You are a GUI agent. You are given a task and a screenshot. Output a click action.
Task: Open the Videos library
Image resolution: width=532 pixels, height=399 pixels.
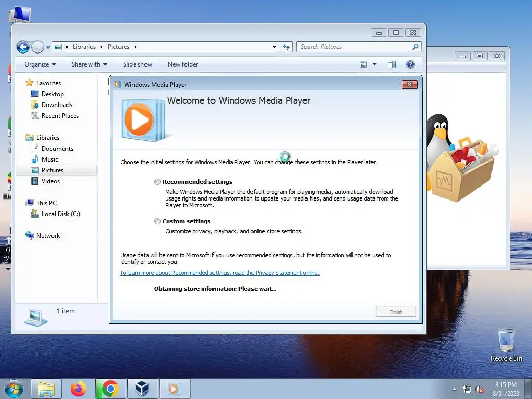(x=50, y=181)
